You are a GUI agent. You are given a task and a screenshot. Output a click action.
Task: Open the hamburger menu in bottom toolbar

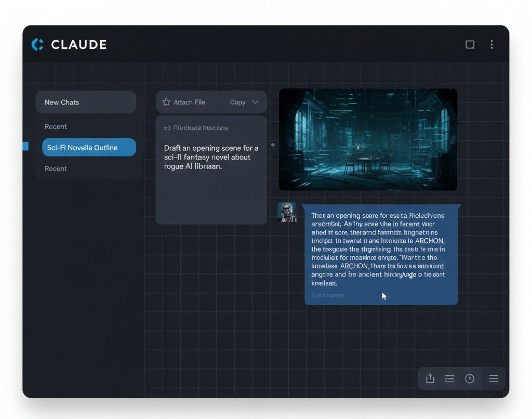pyautogui.click(x=493, y=378)
